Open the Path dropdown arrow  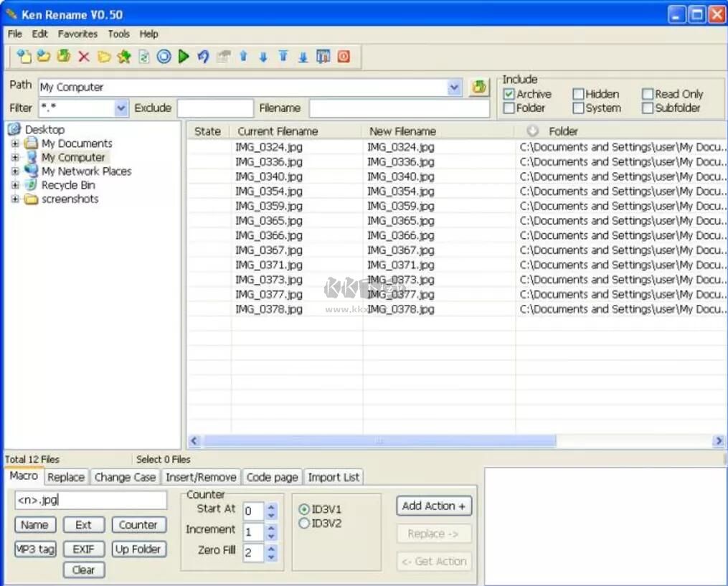pos(454,87)
